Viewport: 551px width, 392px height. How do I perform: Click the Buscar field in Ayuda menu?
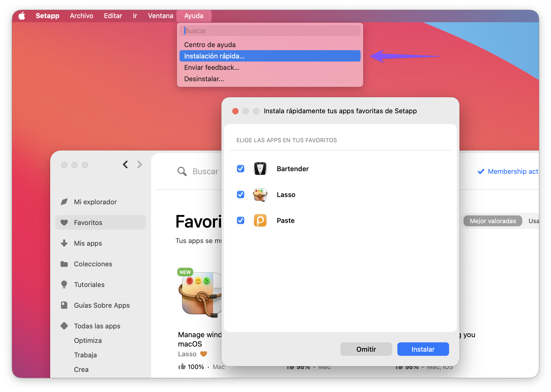270,31
